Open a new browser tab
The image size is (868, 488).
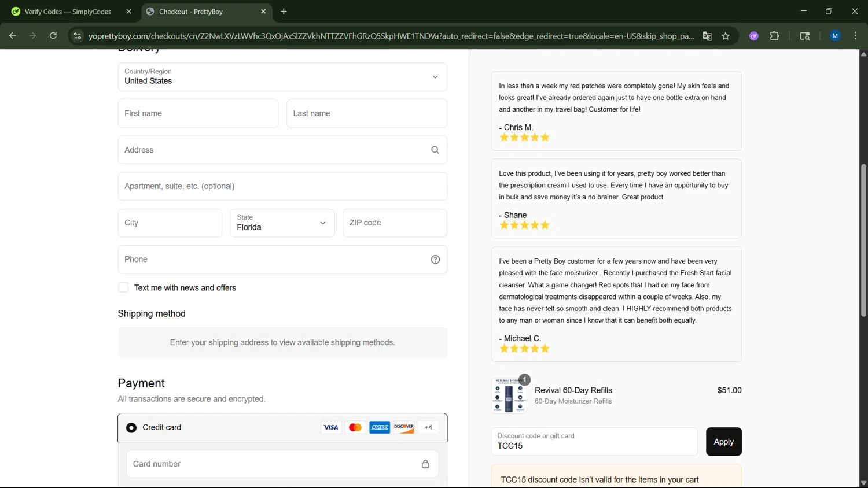click(x=284, y=12)
